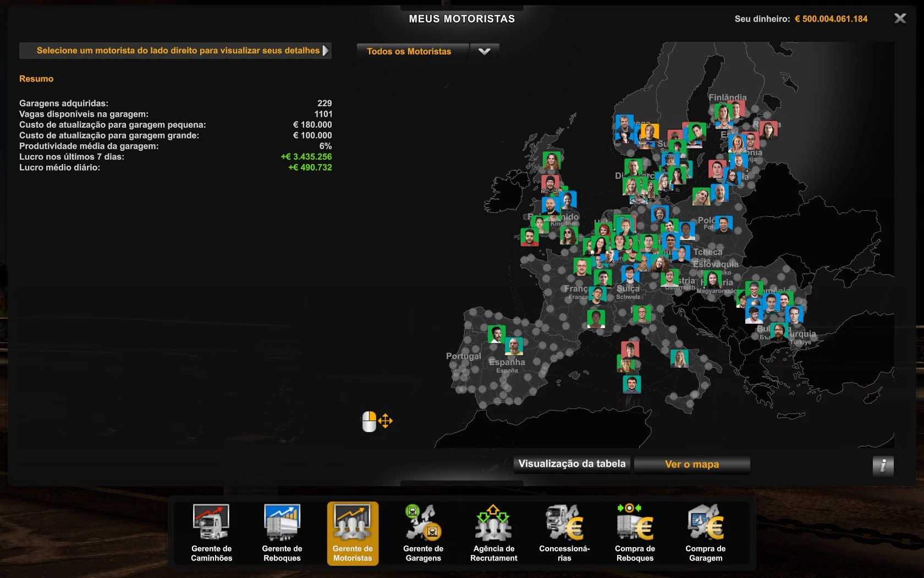Open Compra de Reboques shop

tap(635, 532)
